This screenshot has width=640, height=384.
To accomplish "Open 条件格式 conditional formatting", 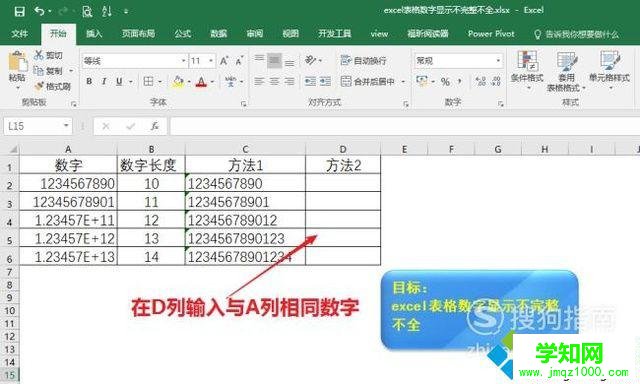I will 527,70.
